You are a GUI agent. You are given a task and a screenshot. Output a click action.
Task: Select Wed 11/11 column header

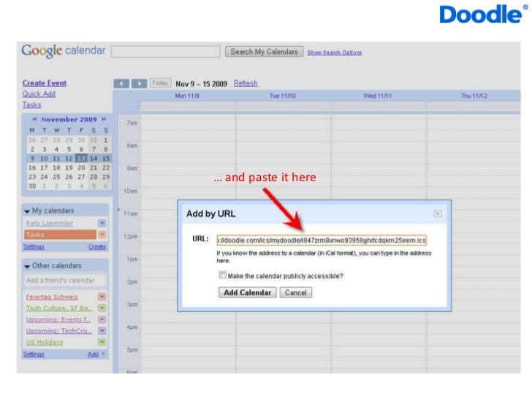377,96
